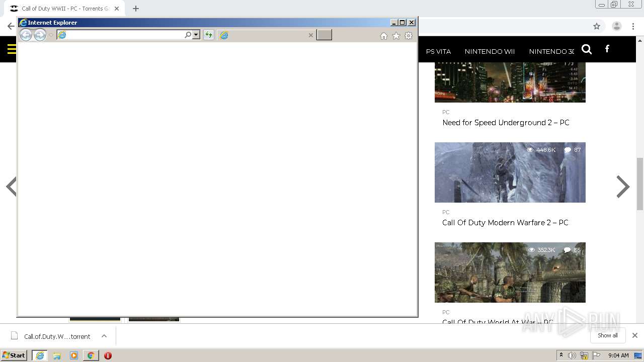644x362 pixels.
Task: Click the Facebook icon in site header
Action: tap(607, 49)
